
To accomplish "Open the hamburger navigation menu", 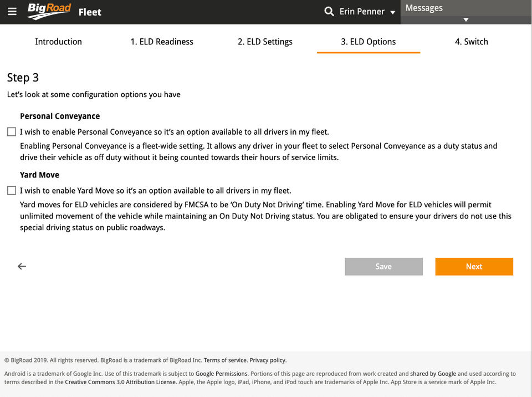I will pyautogui.click(x=13, y=11).
